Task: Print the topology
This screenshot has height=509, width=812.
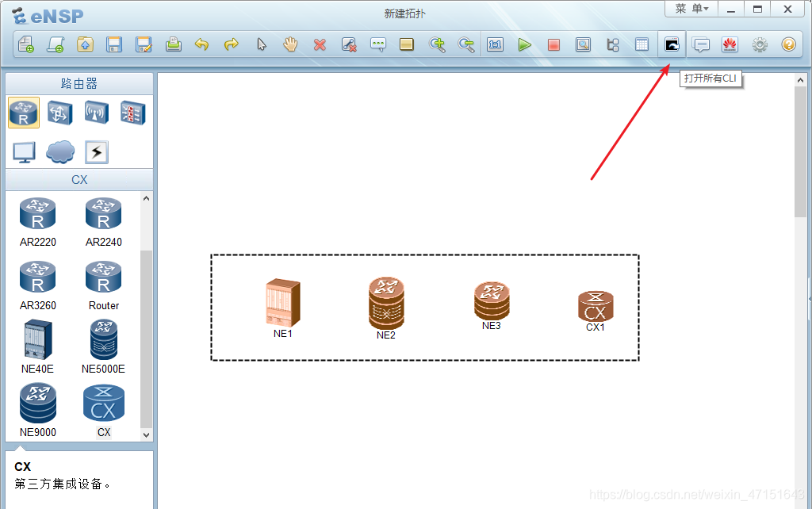Action: pyautogui.click(x=174, y=44)
